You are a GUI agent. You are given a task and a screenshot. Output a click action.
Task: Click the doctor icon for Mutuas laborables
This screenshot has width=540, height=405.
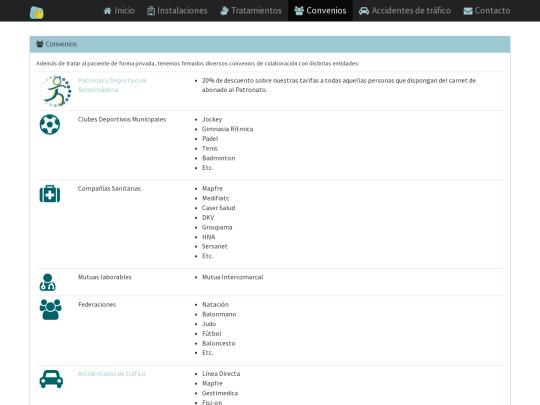click(48, 282)
